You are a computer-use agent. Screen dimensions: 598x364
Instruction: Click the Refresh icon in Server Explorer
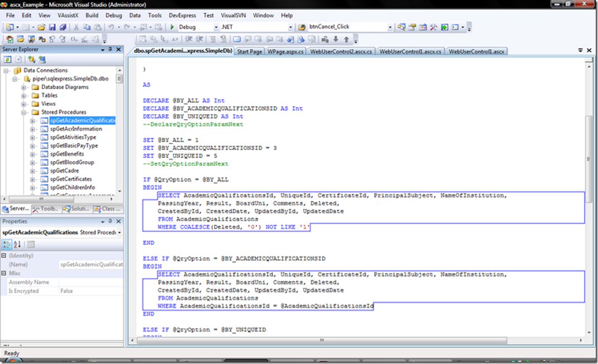8,60
